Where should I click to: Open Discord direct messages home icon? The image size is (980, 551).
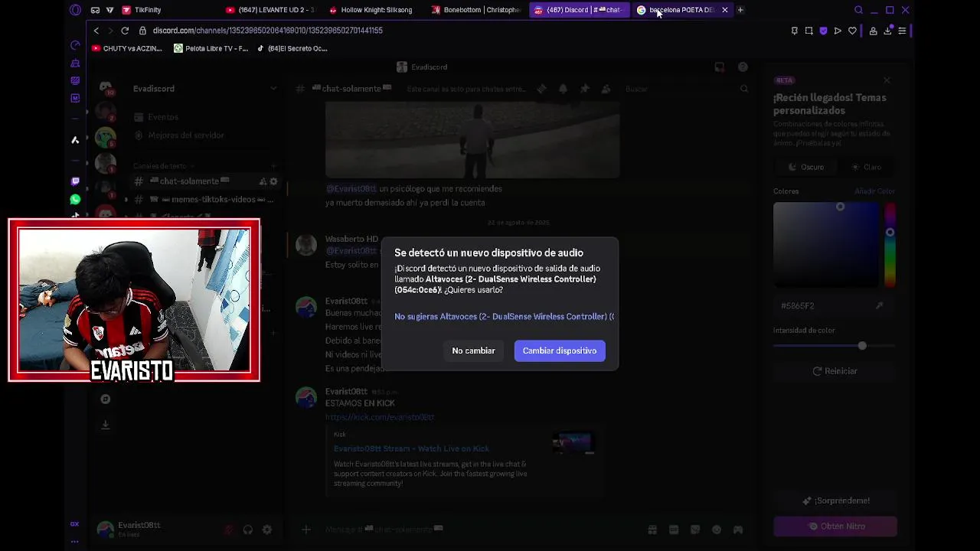(x=106, y=89)
